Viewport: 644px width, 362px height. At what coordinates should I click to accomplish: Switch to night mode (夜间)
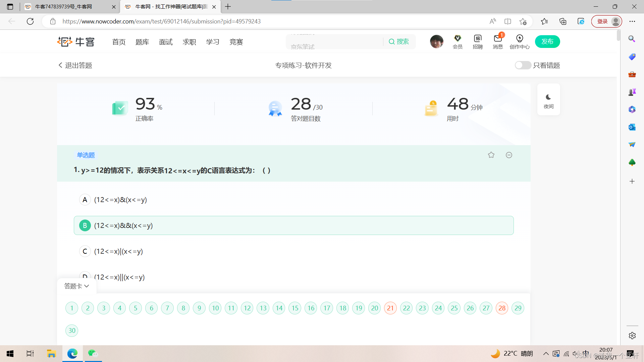pyautogui.click(x=548, y=100)
